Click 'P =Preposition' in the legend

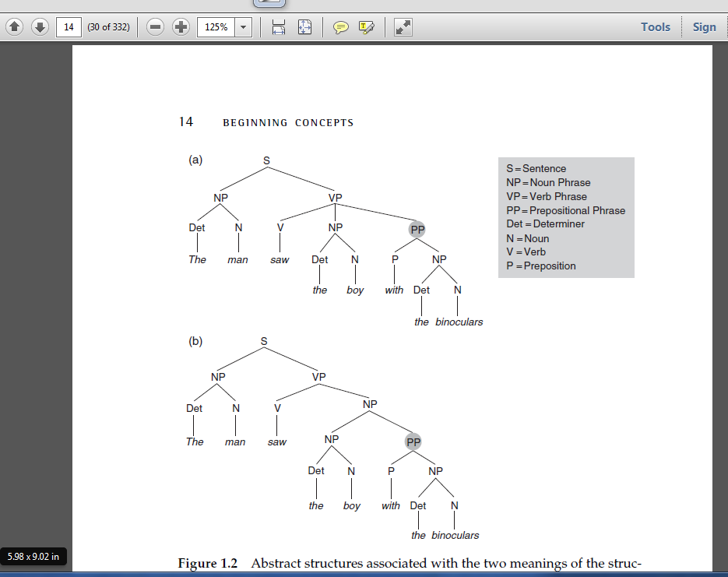click(x=540, y=266)
